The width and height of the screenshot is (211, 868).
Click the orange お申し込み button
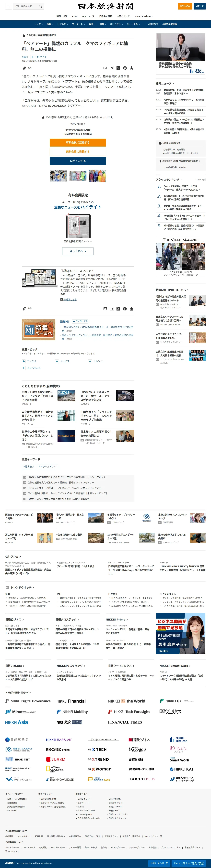[185, 6]
